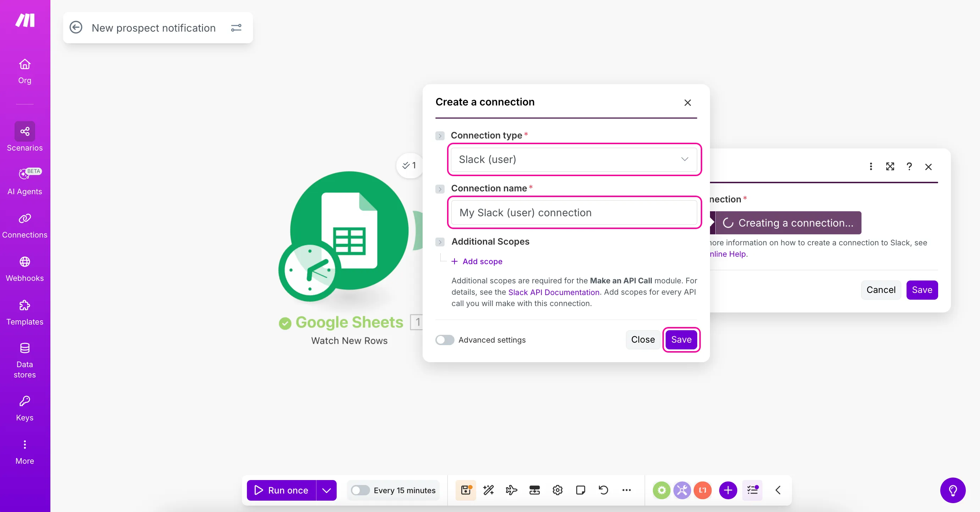Open the three-dot more menu in toolbar
This screenshot has height=512, width=980.
tap(627, 490)
